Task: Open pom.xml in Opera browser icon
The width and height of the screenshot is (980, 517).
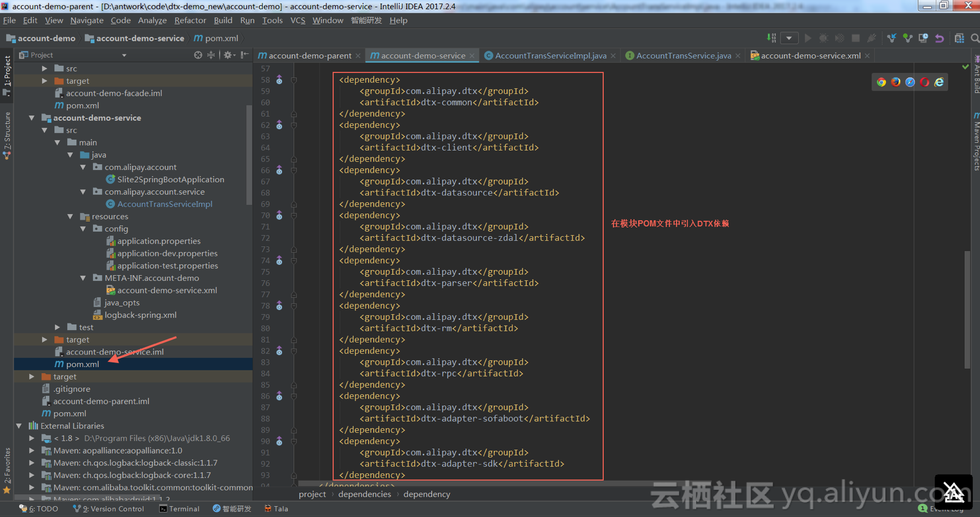Action: click(924, 82)
